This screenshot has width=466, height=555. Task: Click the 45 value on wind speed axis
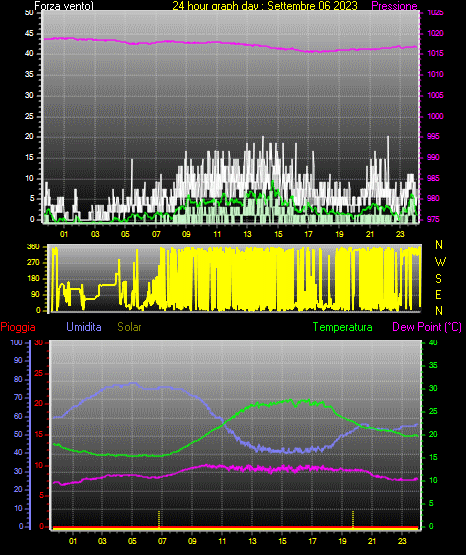[29, 33]
